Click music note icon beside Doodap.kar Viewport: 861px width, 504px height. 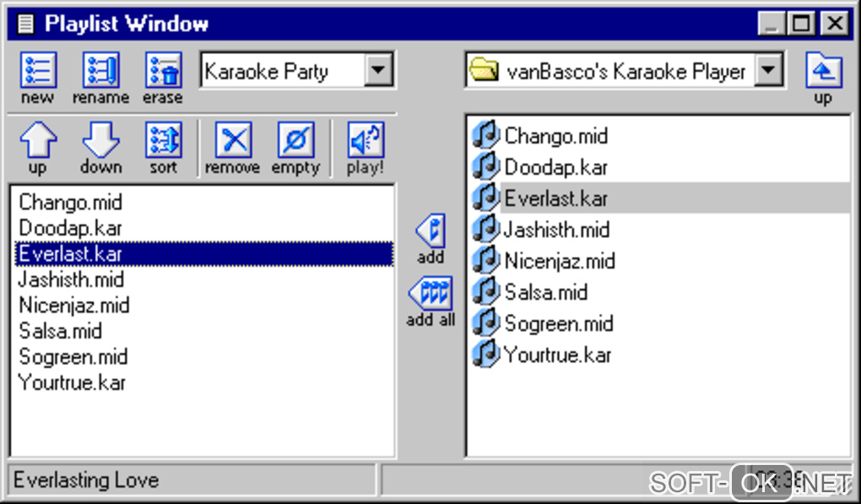485,166
